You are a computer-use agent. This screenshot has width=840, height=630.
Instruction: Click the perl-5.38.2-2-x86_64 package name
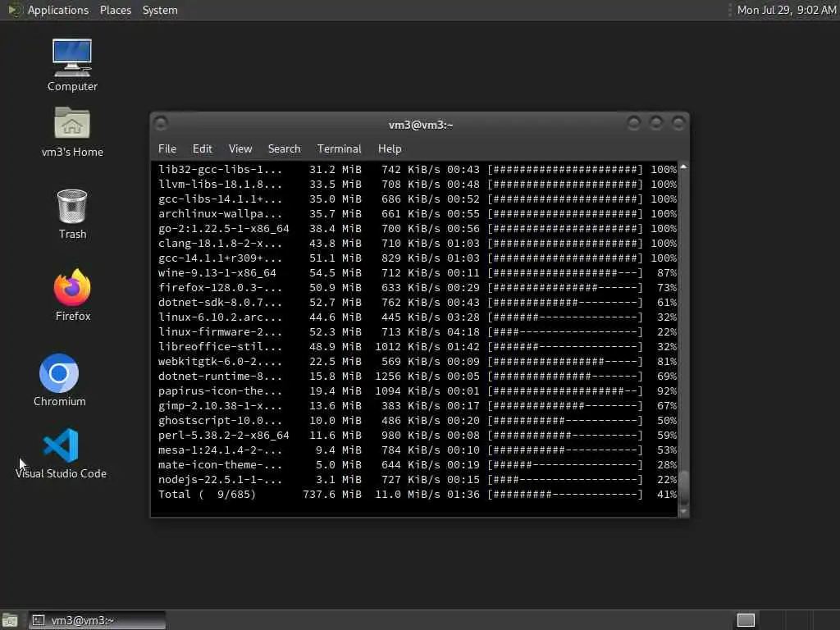tap(223, 436)
